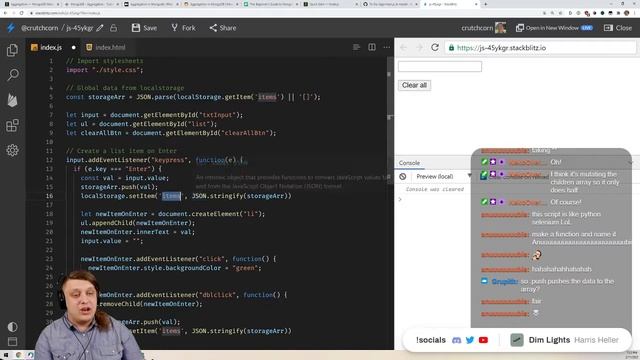The width and height of the screenshot is (640, 360).
Task: Open the Search panel in the sidebar
Action: pos(13,75)
